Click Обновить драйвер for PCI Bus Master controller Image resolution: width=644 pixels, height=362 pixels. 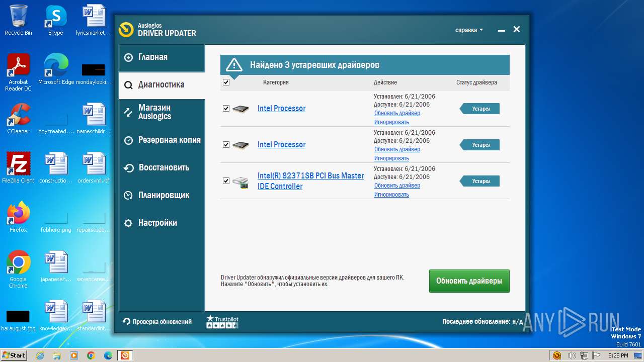click(397, 186)
